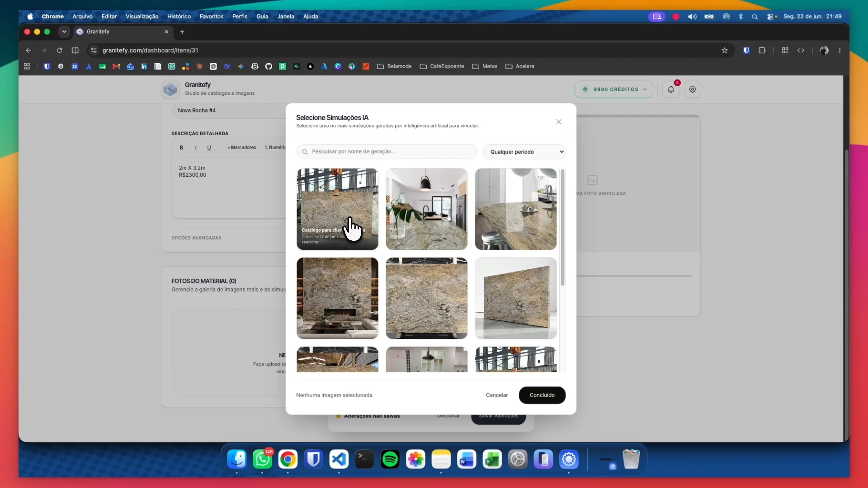Screen dimensions: 868x488
Task: Toggle italic formatting in description editor
Action: [195, 147]
